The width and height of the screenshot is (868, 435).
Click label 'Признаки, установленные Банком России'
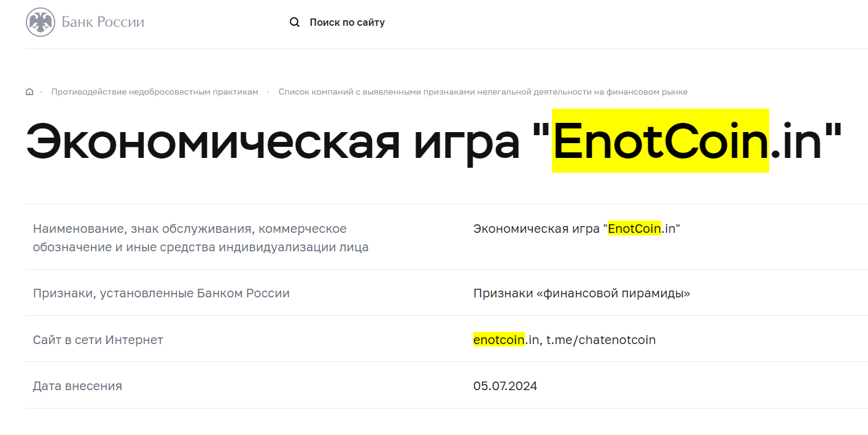point(161,294)
